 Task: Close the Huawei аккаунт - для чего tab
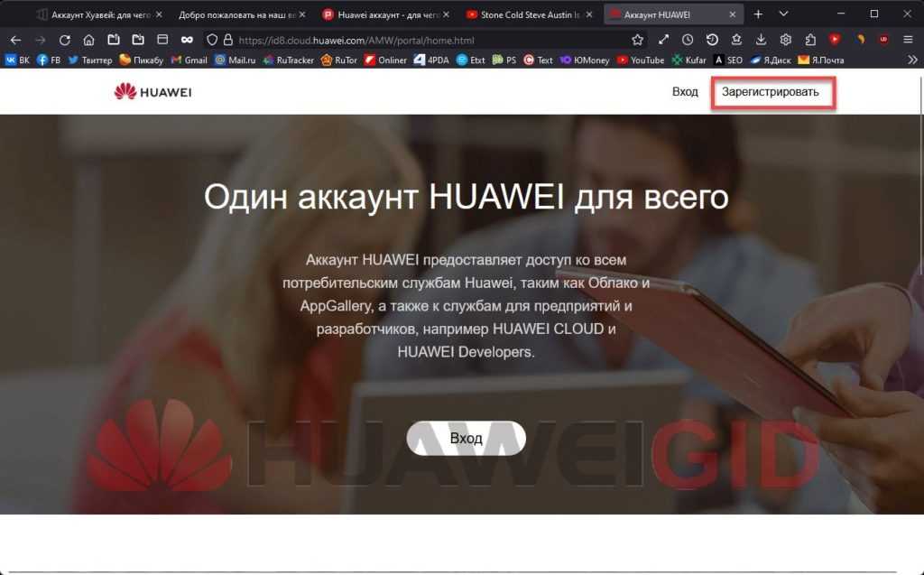tap(446, 14)
